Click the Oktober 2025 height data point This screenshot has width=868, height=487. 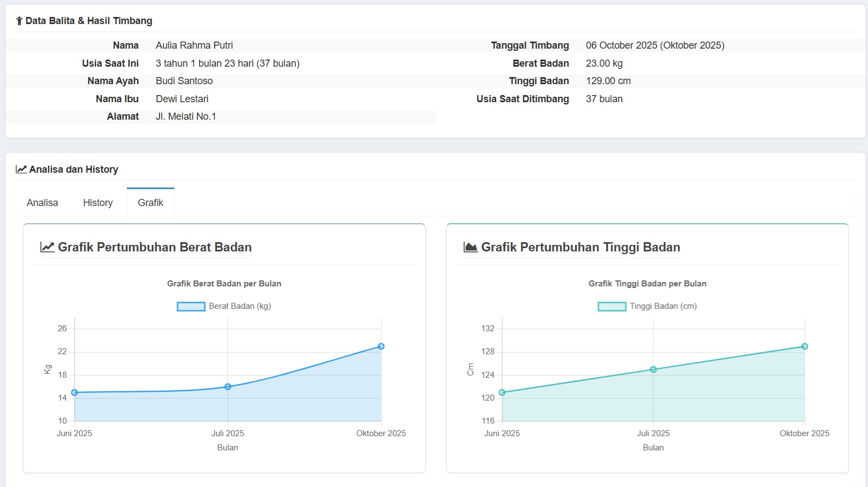coord(805,347)
